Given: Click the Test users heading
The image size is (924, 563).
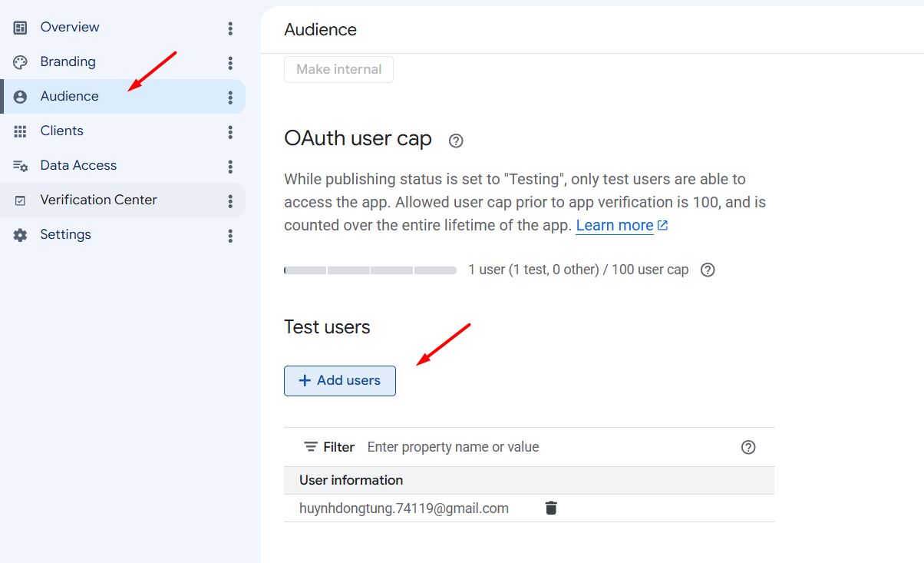Looking at the screenshot, I should pyautogui.click(x=327, y=327).
